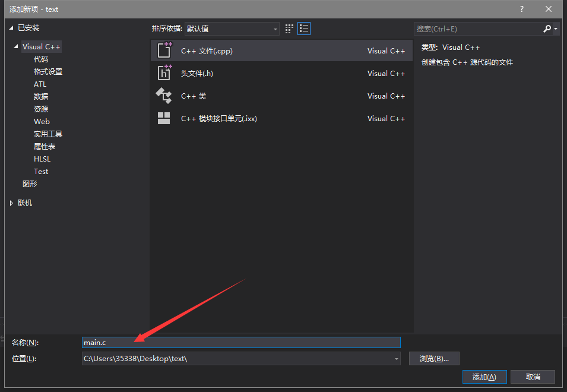Image resolution: width=567 pixels, height=392 pixels.
Task: Select the 图形 category
Action: tap(30, 184)
